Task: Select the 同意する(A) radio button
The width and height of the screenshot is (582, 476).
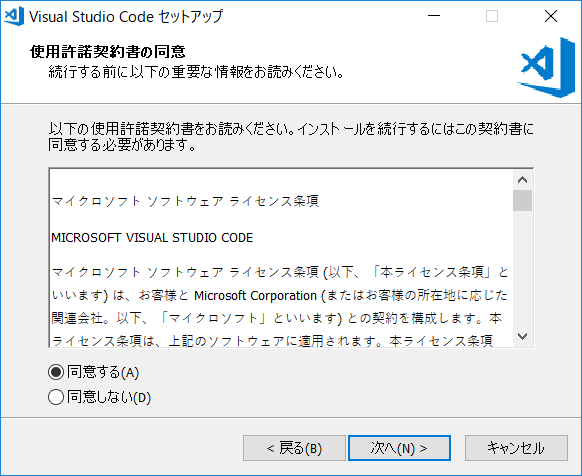Action: (x=56, y=372)
